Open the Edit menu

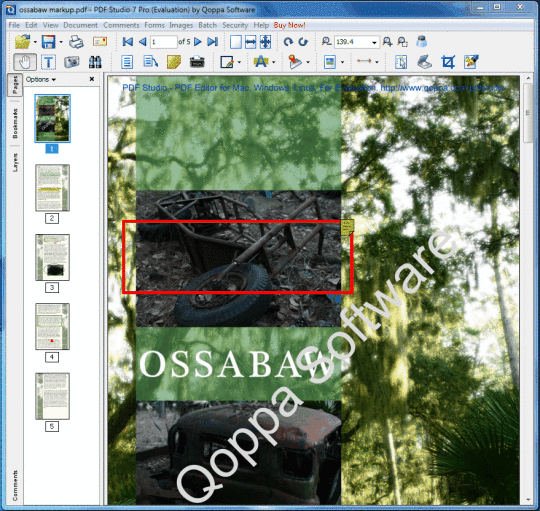31,25
